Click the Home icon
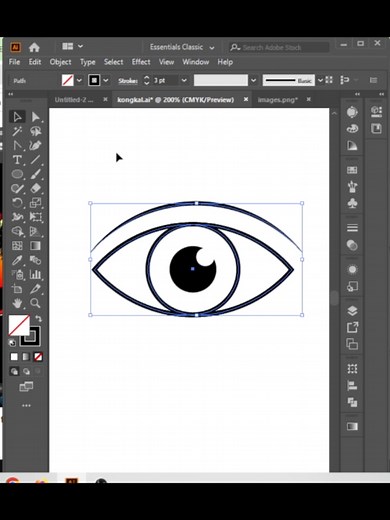Screen dimensions: 390x520 pyautogui.click(x=34, y=47)
